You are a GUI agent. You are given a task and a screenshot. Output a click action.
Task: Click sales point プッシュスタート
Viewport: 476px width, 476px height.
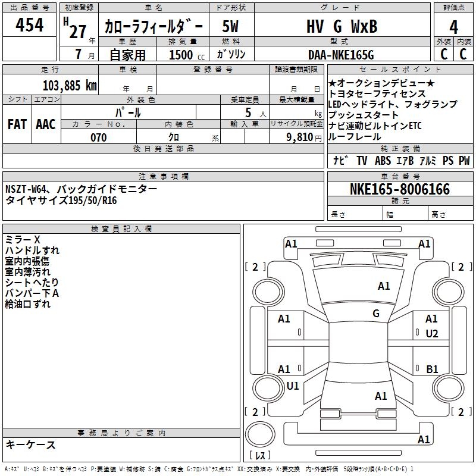click(364, 115)
